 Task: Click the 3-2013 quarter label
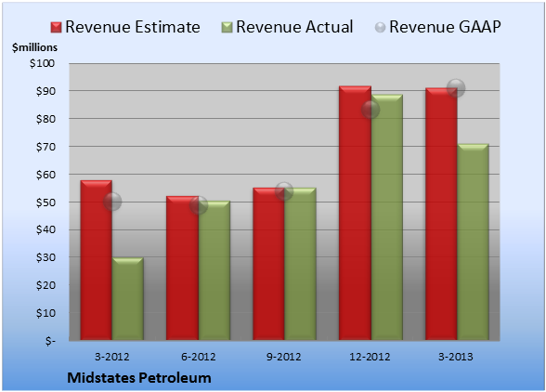pos(456,357)
